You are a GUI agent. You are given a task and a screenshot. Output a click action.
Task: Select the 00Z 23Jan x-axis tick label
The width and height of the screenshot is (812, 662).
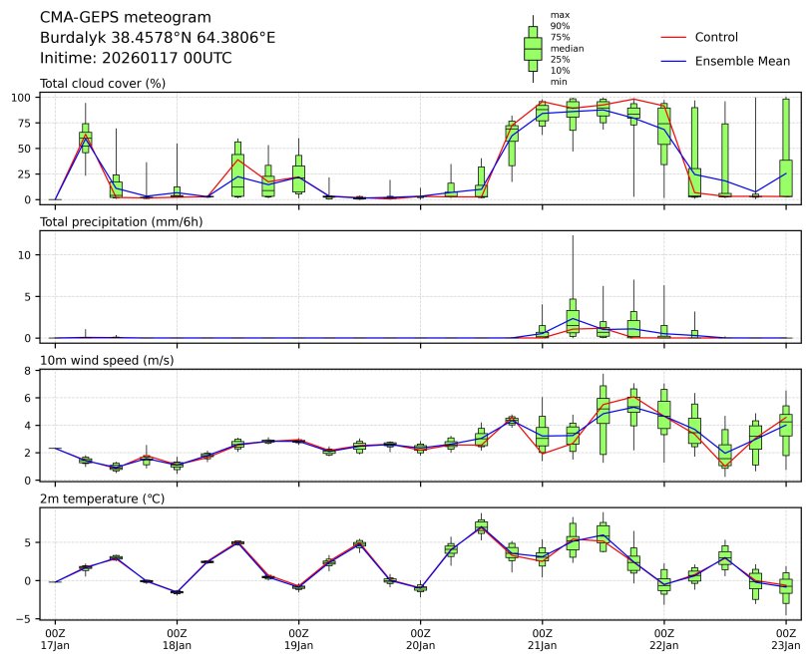pos(785,639)
